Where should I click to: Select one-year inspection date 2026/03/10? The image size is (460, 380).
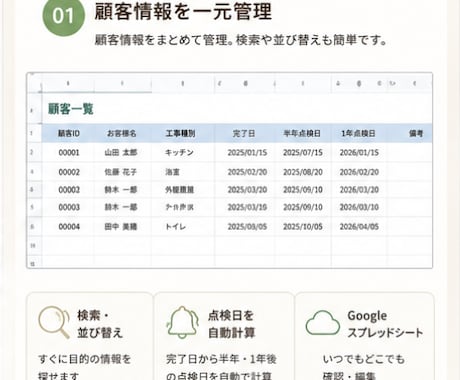[359, 207]
